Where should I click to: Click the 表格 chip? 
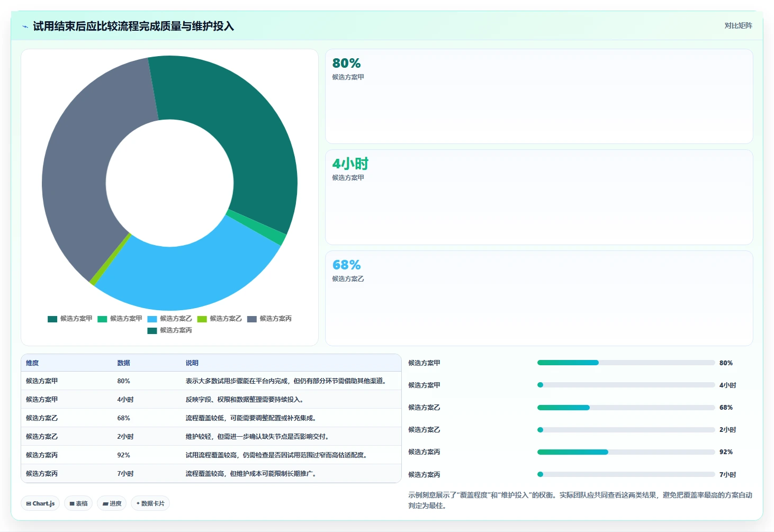point(78,503)
